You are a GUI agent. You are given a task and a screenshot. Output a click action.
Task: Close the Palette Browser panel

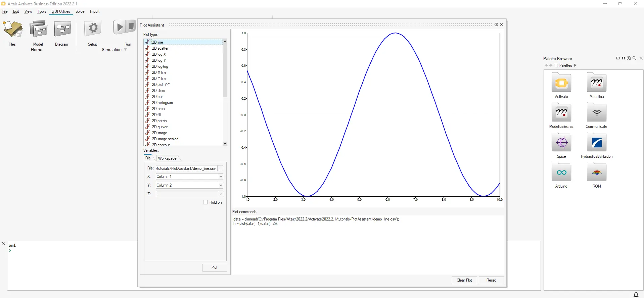(x=641, y=58)
